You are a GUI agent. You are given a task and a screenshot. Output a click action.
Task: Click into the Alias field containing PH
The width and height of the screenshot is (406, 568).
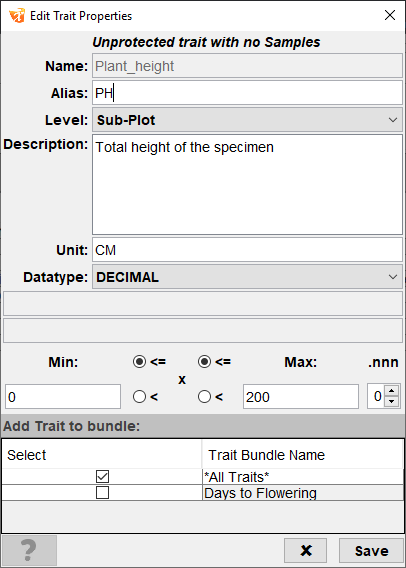coord(247,93)
